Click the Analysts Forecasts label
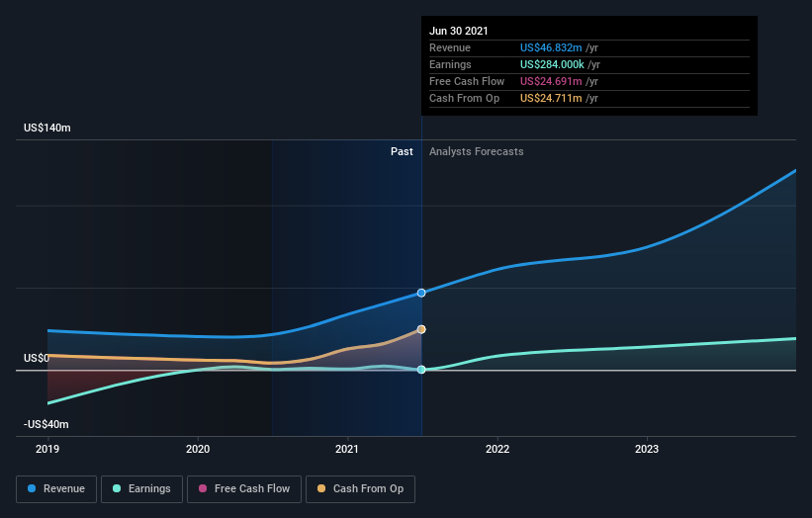The image size is (812, 518). click(x=477, y=151)
